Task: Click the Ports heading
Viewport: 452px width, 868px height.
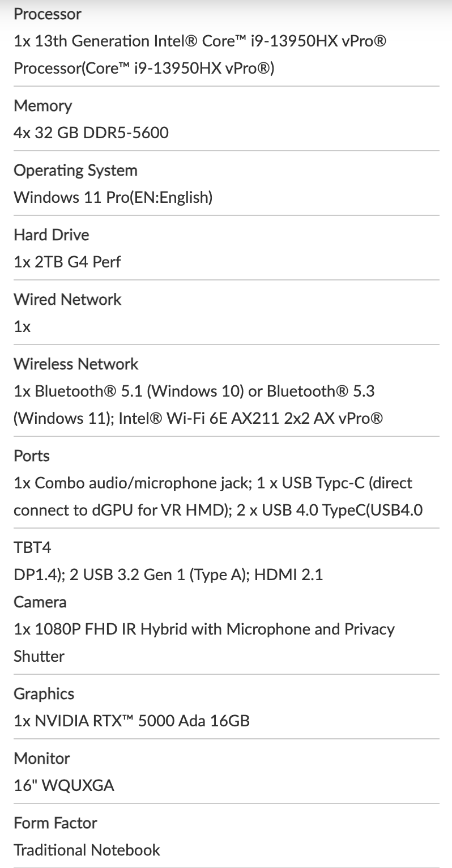Action: [32, 456]
